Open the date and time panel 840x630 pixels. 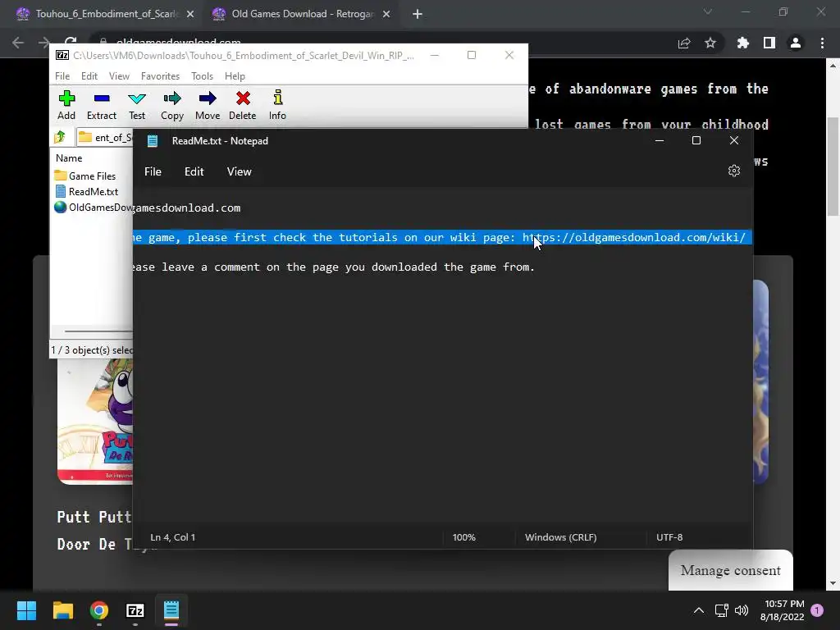[782, 610]
